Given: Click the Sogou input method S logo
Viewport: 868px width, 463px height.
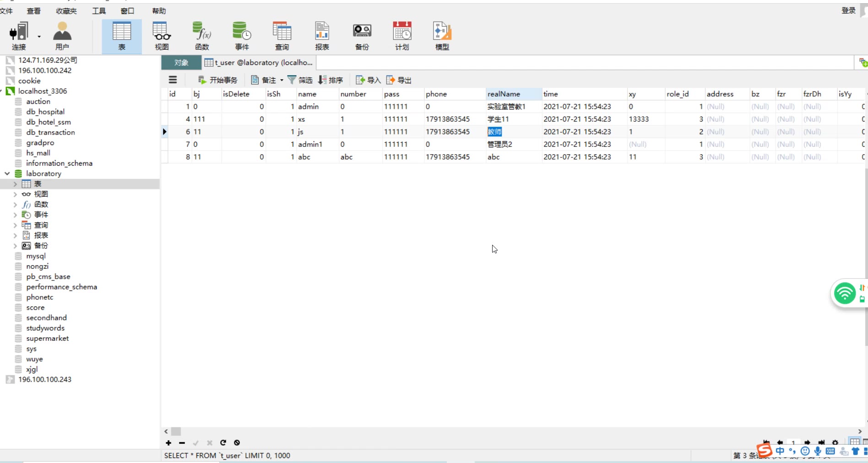Looking at the screenshot, I should coord(764,451).
